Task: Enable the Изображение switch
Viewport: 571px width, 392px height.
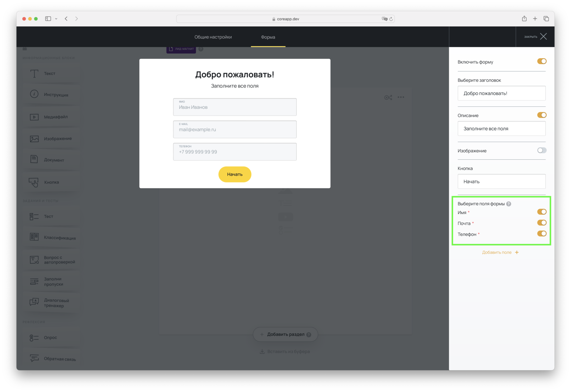Action: [542, 150]
